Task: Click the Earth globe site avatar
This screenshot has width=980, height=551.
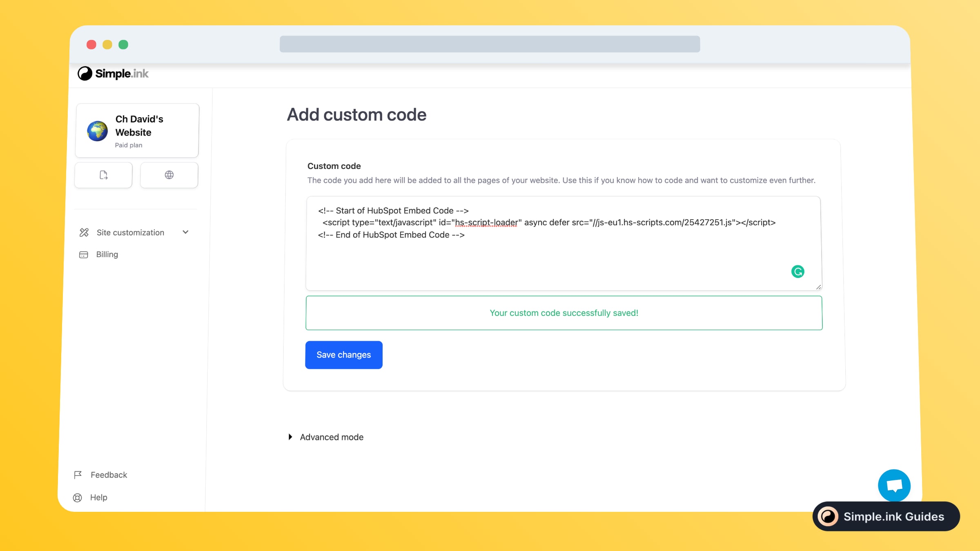Action: pyautogui.click(x=98, y=131)
